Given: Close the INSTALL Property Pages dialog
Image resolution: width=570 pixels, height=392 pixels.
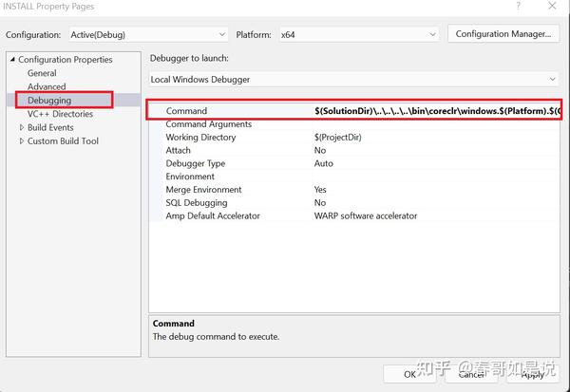Looking at the screenshot, I should [x=552, y=7].
